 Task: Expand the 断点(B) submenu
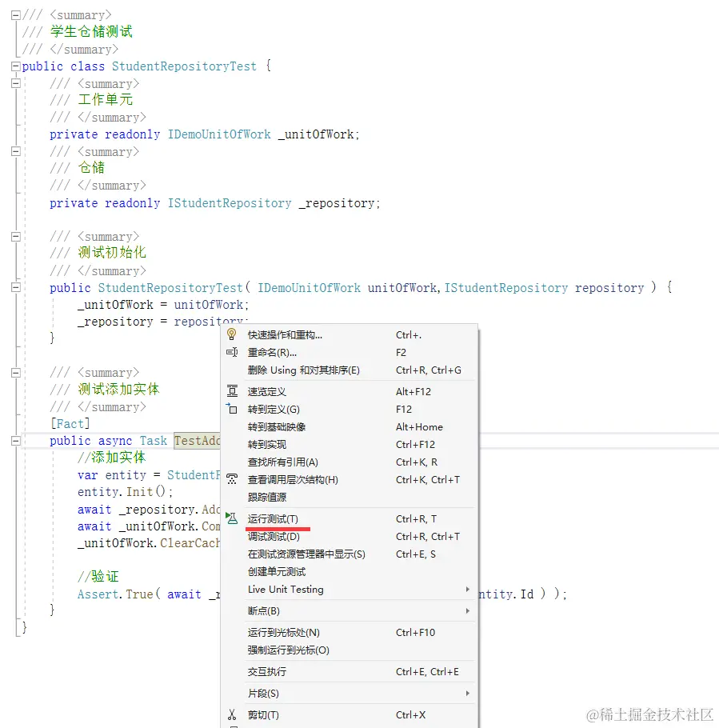click(349, 610)
